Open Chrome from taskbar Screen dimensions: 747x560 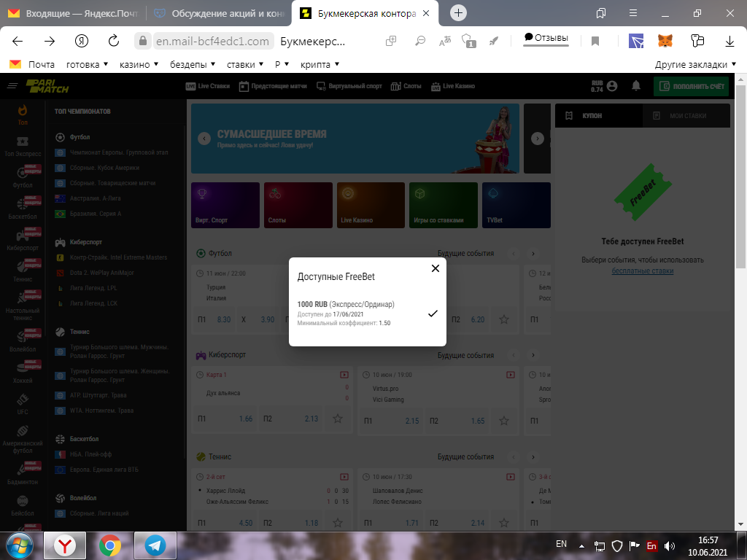tap(110, 545)
